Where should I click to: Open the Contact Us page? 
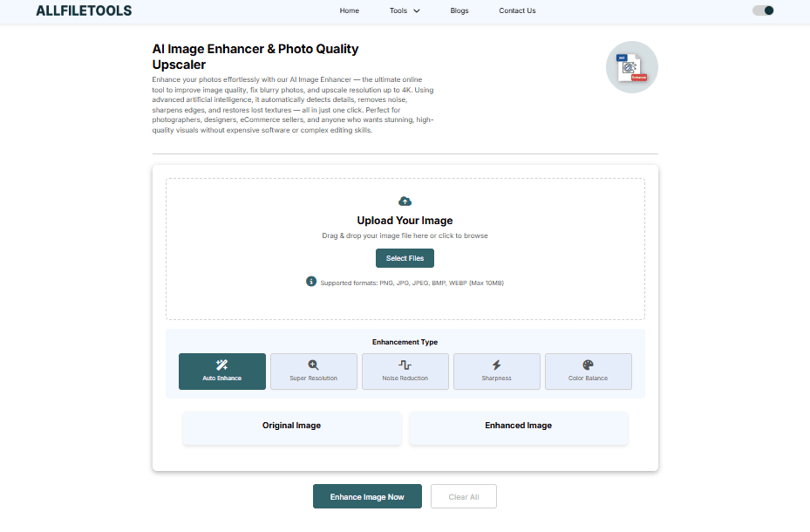[x=517, y=11]
